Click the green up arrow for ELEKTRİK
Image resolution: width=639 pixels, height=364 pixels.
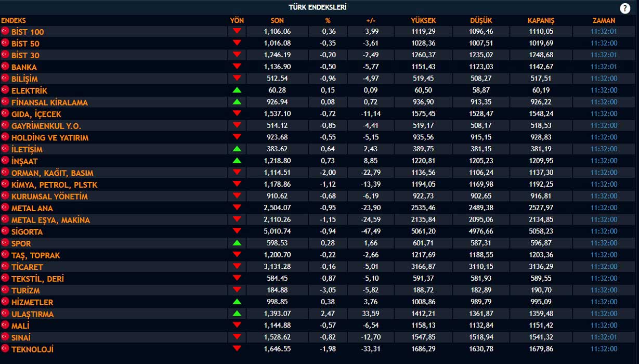coord(237,90)
